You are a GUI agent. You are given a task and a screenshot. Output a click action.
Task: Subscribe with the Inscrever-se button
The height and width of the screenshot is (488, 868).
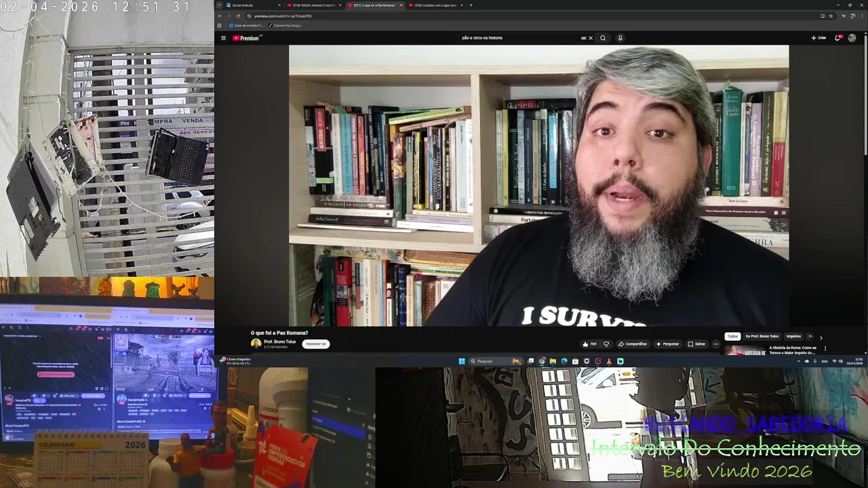click(x=316, y=344)
